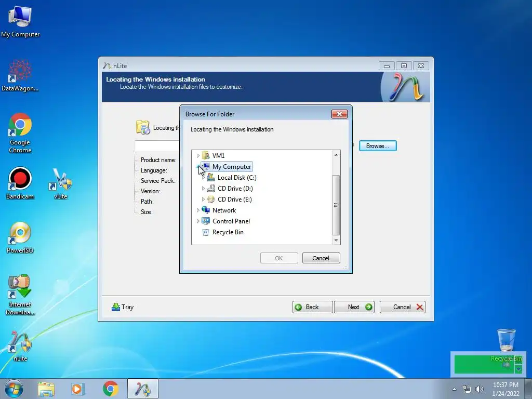
Task: Click nLite wizard Cancel button
Action: [x=403, y=307]
